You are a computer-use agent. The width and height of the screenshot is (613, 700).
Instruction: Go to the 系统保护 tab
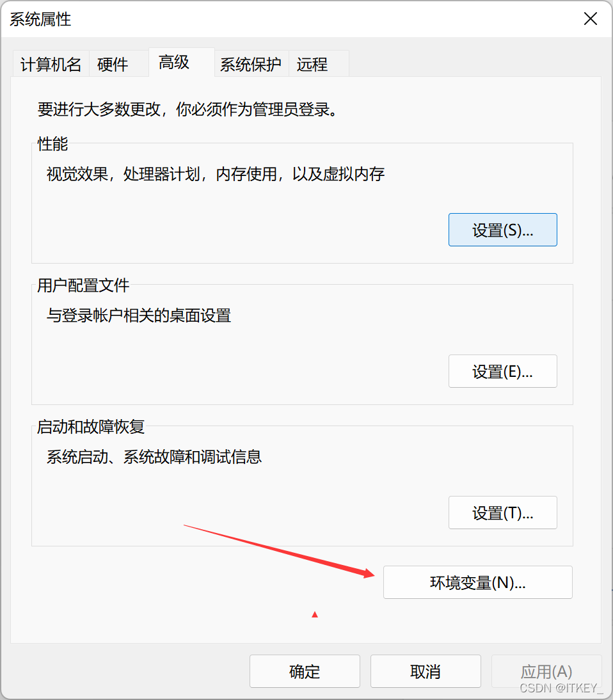click(x=251, y=64)
